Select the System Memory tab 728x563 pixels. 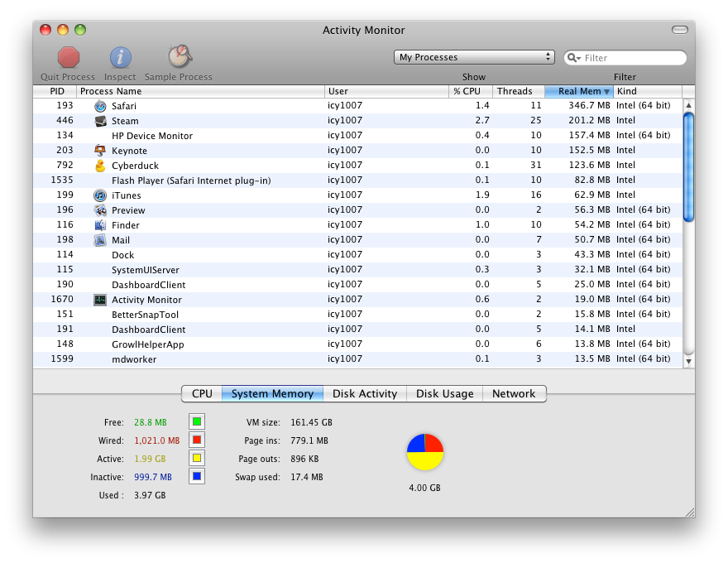(x=272, y=393)
